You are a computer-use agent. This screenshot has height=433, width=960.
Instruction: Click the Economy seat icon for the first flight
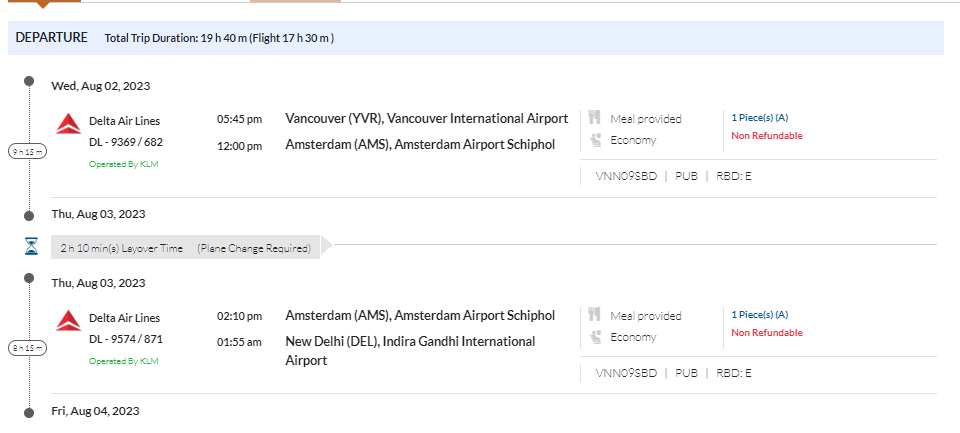594,140
